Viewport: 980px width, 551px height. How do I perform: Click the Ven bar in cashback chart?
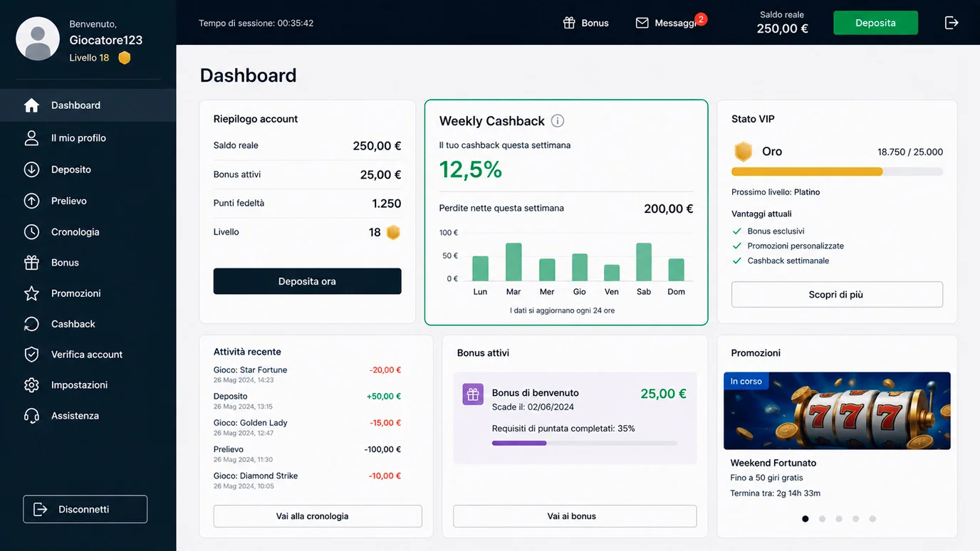coord(612,273)
